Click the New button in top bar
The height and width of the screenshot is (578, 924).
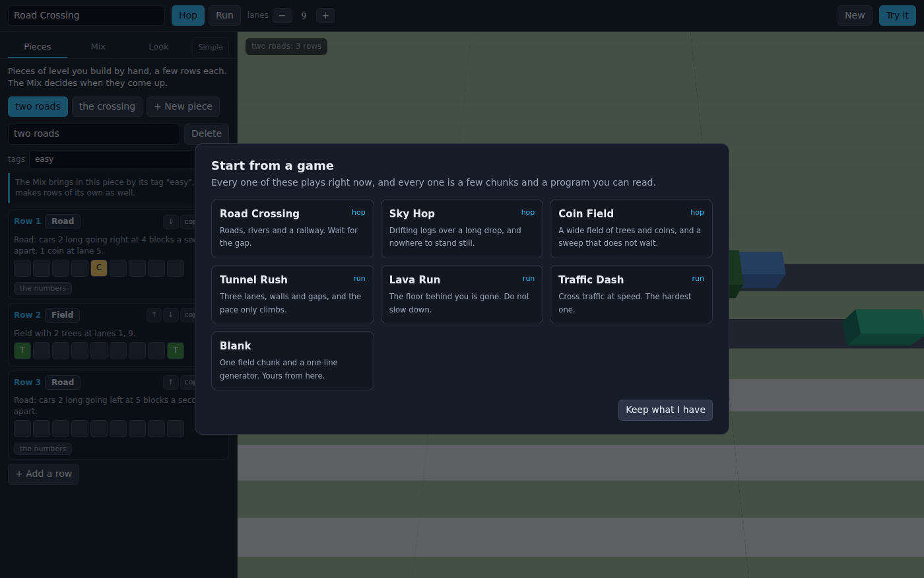(855, 16)
